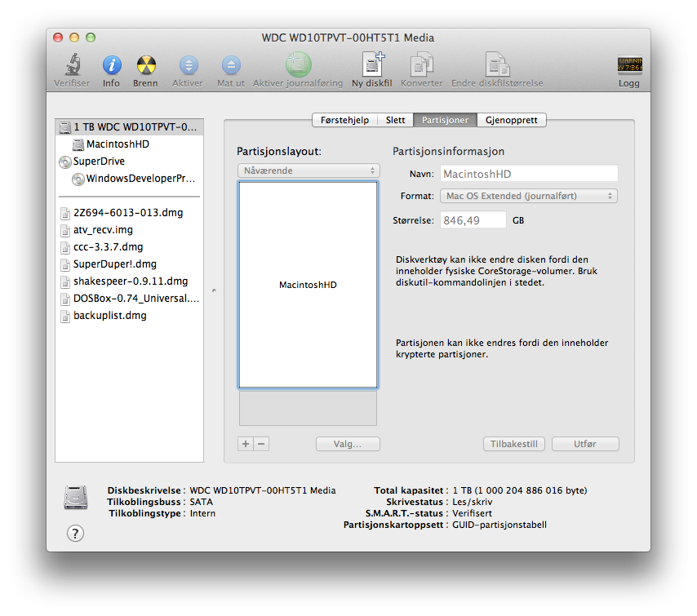697x616 pixels.
Task: Open the Format Mac OS Extended dropdown
Action: pos(529,196)
